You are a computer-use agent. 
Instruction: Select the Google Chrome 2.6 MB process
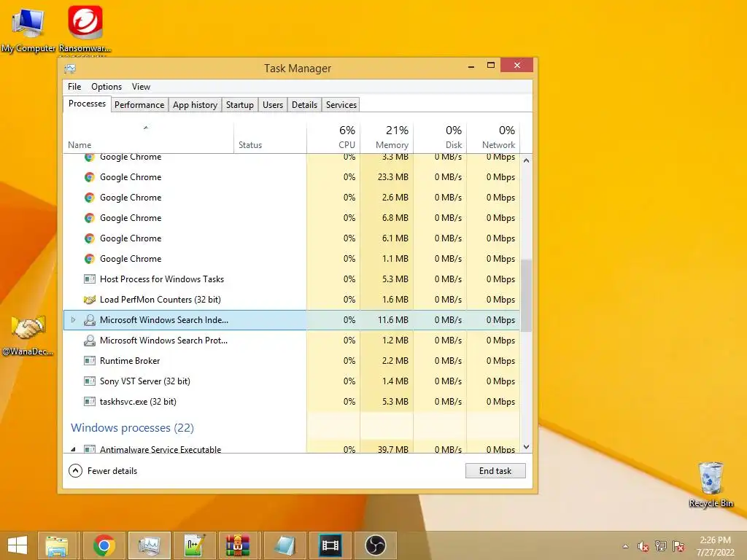(x=292, y=198)
